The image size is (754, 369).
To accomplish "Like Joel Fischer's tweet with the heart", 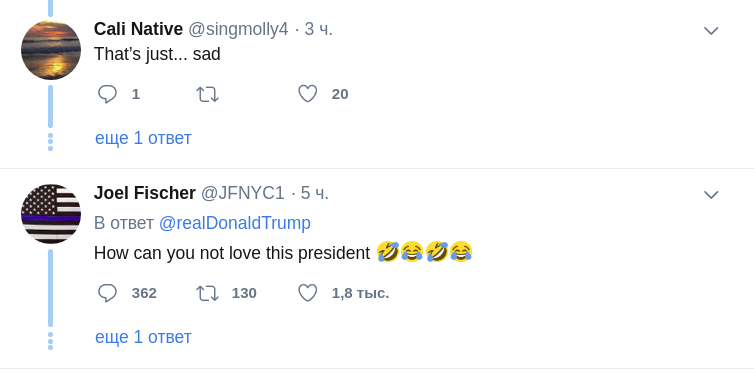I will click(x=308, y=293).
